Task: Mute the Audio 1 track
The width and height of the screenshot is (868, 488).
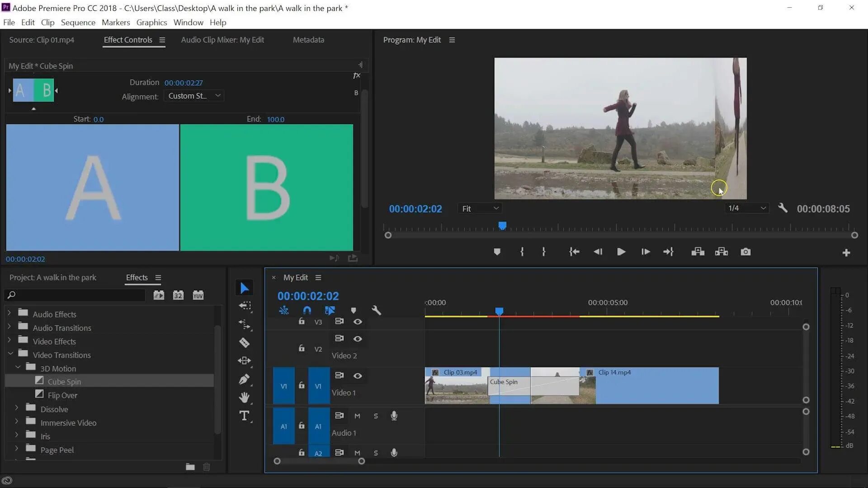Action: click(x=357, y=416)
